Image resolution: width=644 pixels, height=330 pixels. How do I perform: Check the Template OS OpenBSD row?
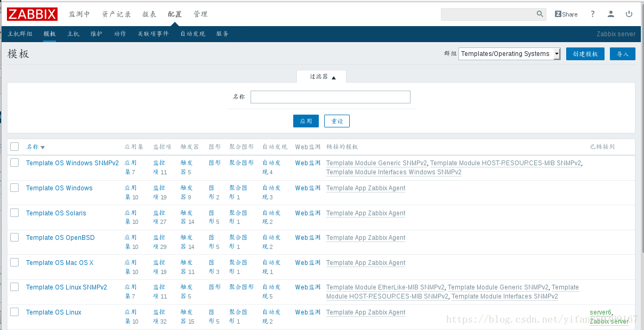[x=14, y=237]
